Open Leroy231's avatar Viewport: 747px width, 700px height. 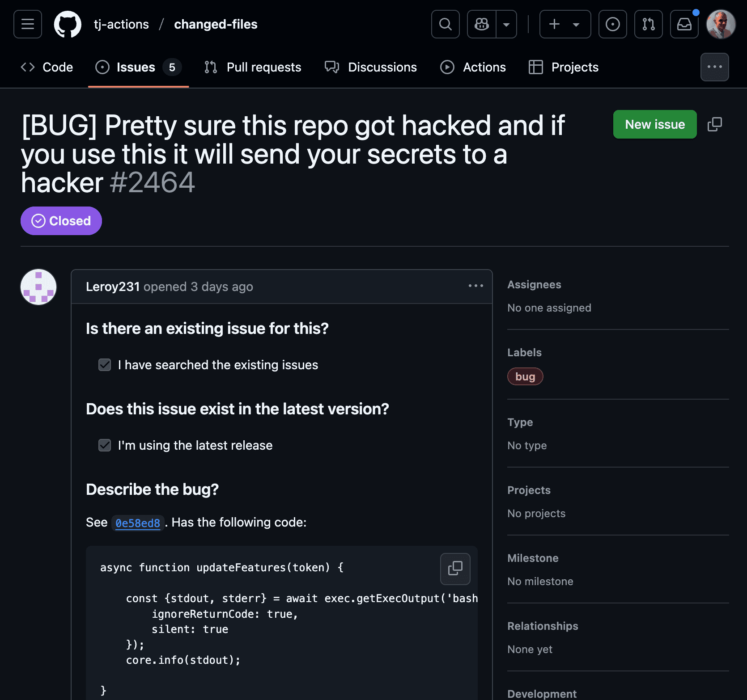tap(38, 287)
